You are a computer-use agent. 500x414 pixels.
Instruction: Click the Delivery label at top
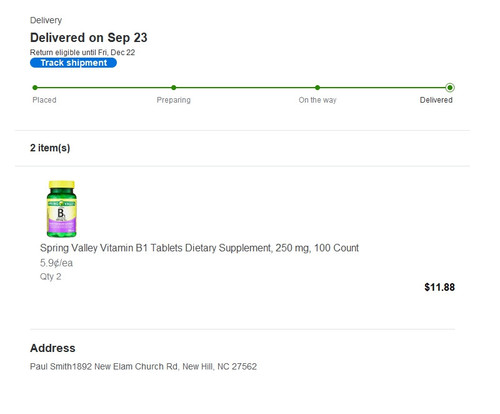tap(46, 20)
